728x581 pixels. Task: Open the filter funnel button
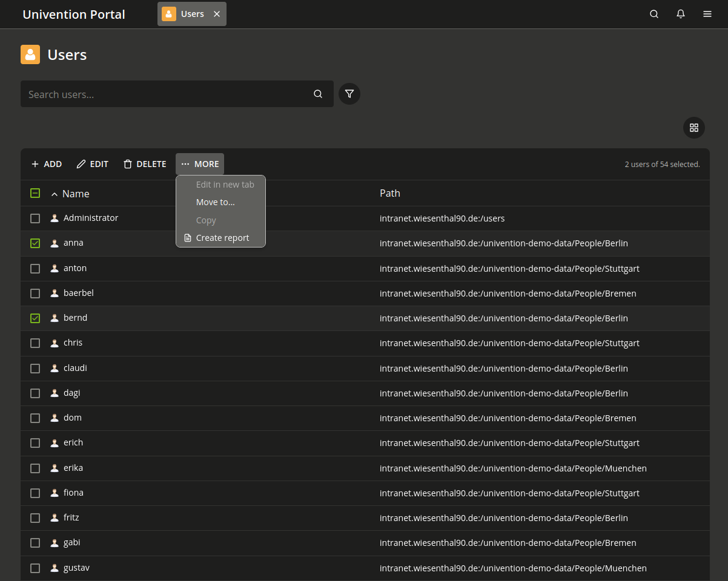[x=349, y=94]
